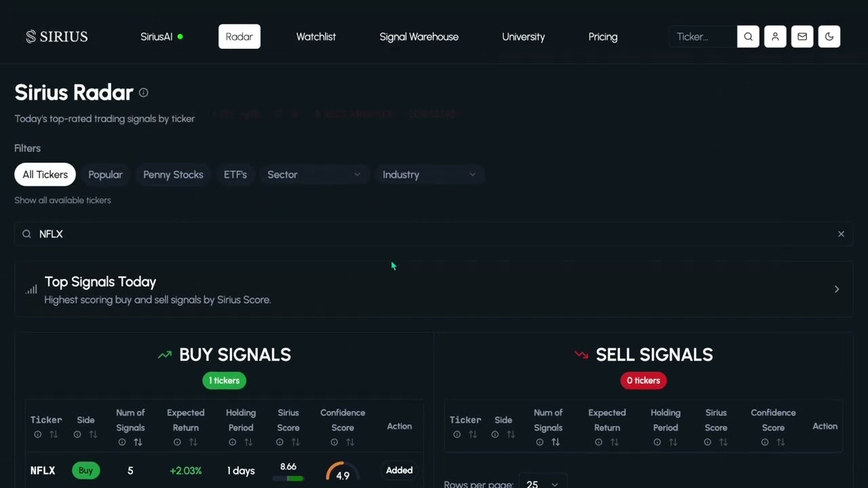Click Buy table Side info icon

(77, 434)
